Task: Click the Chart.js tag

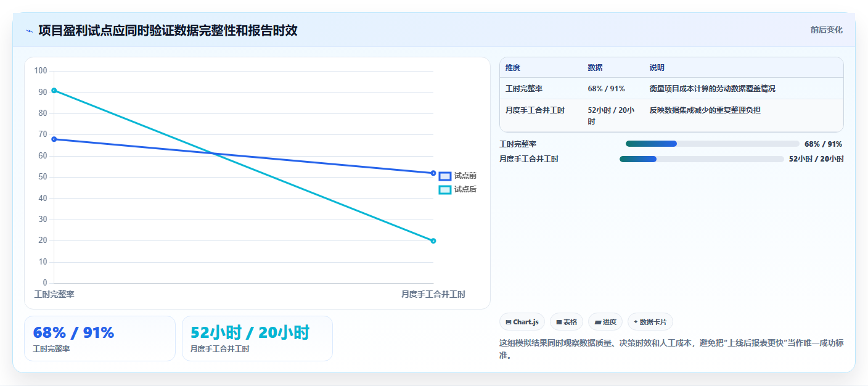Action: click(x=522, y=322)
